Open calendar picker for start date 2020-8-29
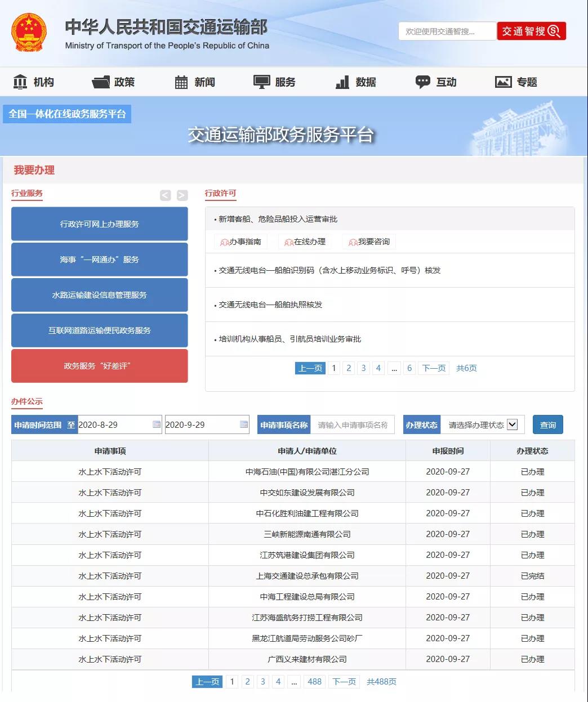The width and height of the screenshot is (588, 702). tap(157, 424)
